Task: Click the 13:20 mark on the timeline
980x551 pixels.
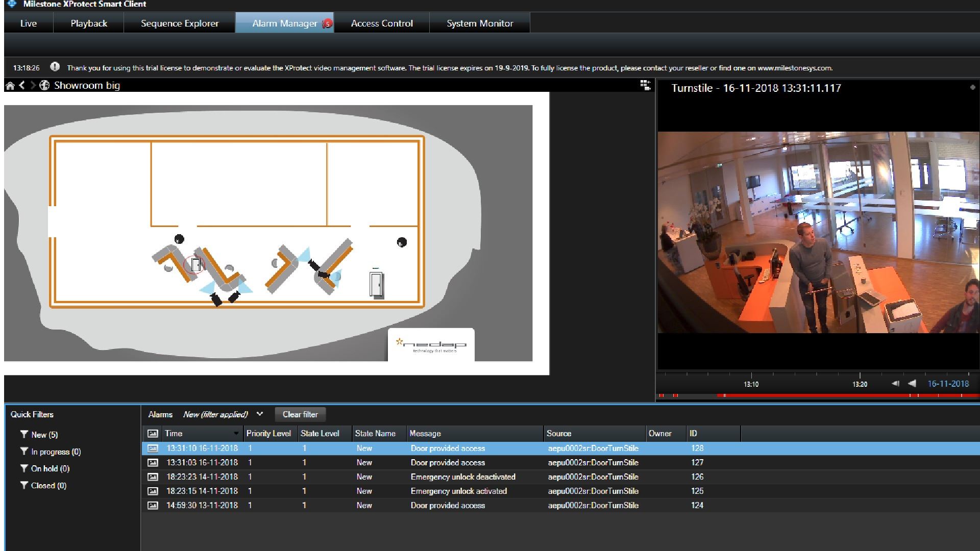Action: tap(860, 384)
